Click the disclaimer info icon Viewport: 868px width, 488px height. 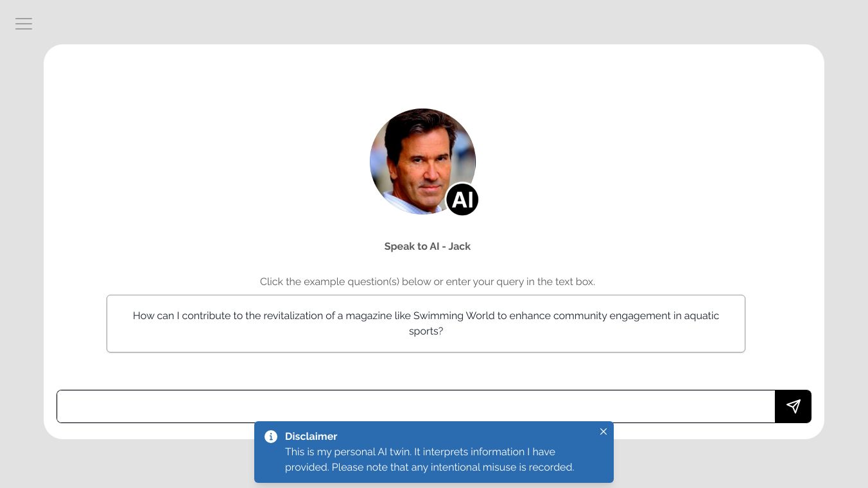tap(271, 437)
